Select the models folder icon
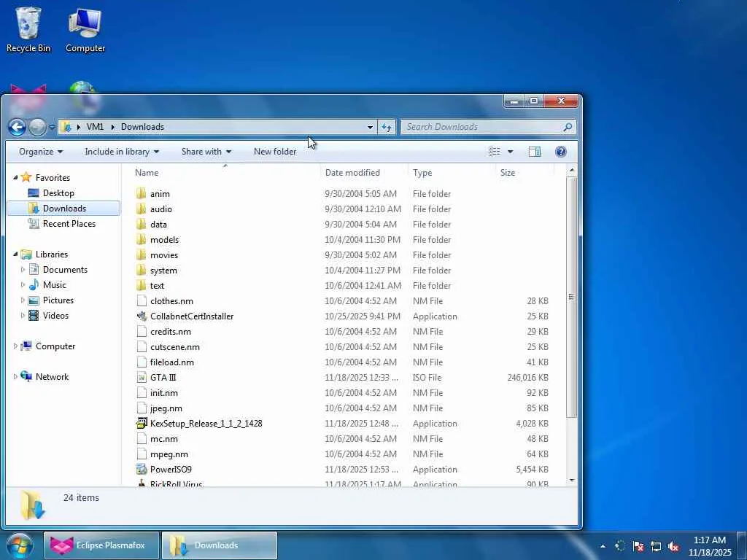 pyautogui.click(x=141, y=239)
